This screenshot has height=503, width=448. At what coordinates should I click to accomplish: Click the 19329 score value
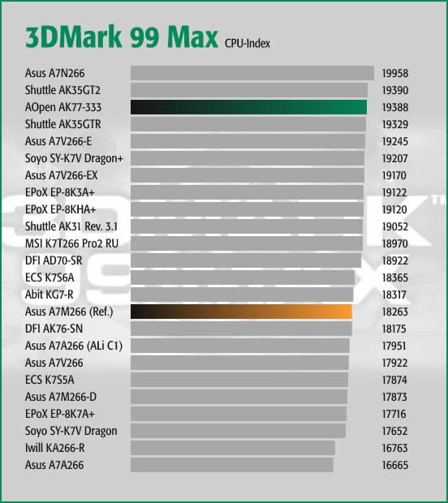pyautogui.click(x=395, y=124)
